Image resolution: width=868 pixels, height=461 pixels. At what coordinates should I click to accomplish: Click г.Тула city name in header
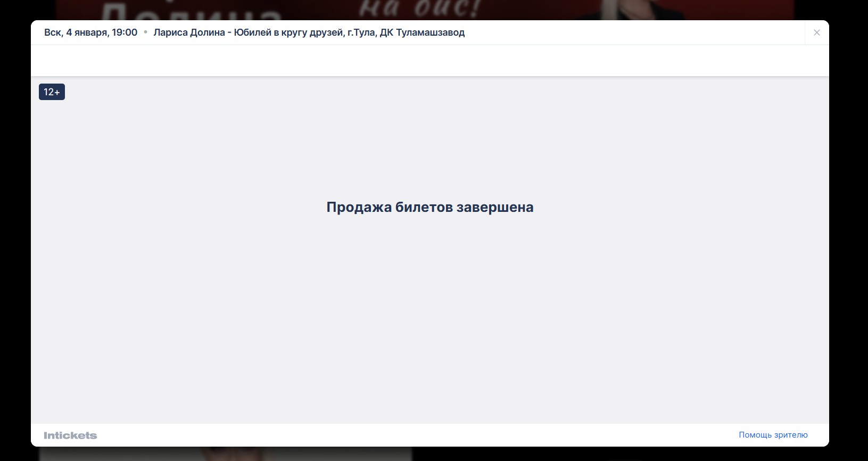pos(361,32)
